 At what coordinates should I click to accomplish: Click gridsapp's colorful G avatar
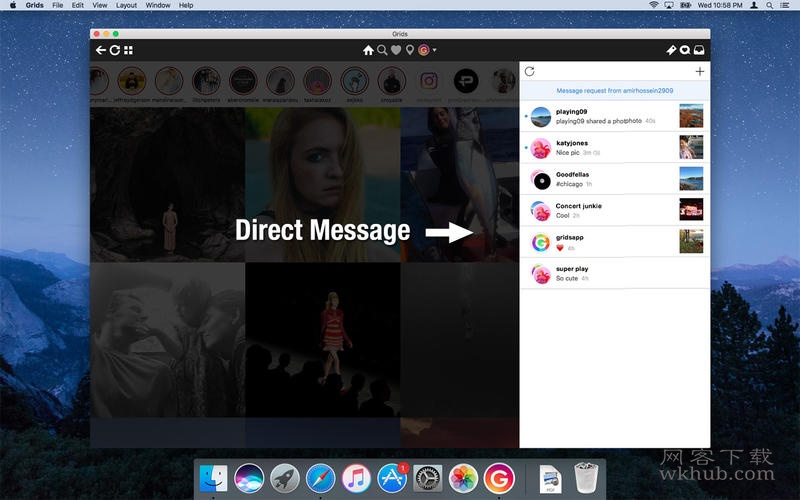[x=541, y=243]
